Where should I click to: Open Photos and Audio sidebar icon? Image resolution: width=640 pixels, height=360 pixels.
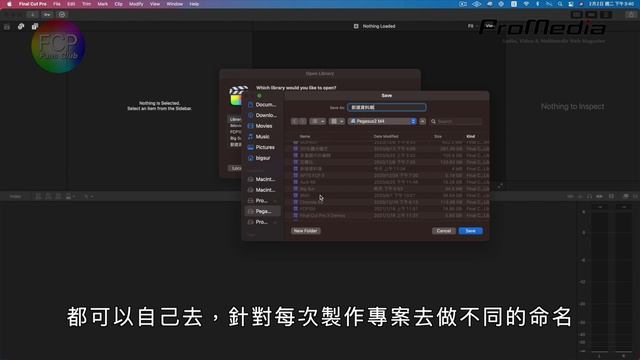[x=21, y=27]
